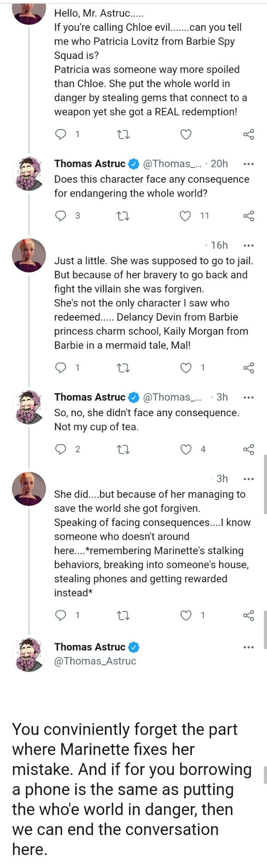Retweet the Patricia Lovitz tweet
The width and height of the screenshot is (267, 868).
pyautogui.click(x=123, y=134)
